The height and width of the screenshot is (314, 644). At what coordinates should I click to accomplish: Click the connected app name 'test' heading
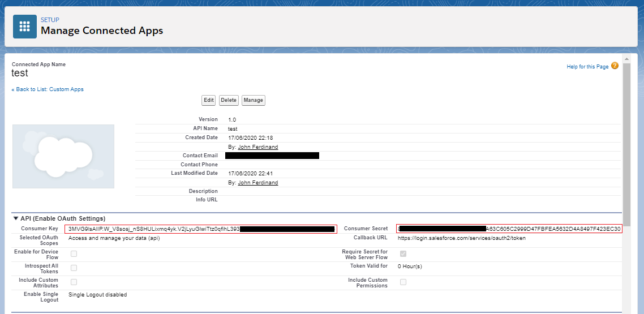(20, 73)
